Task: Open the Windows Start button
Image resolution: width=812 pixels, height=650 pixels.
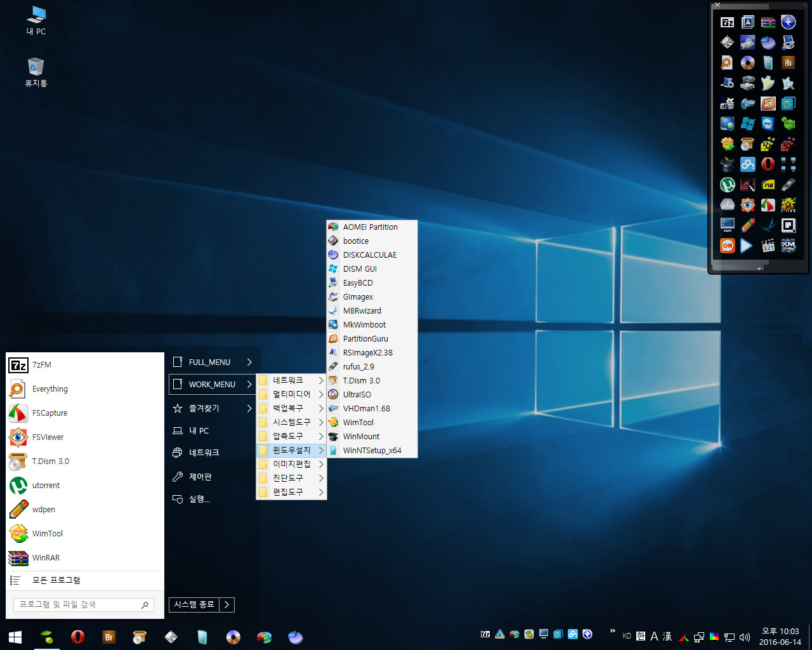Action: (15, 637)
